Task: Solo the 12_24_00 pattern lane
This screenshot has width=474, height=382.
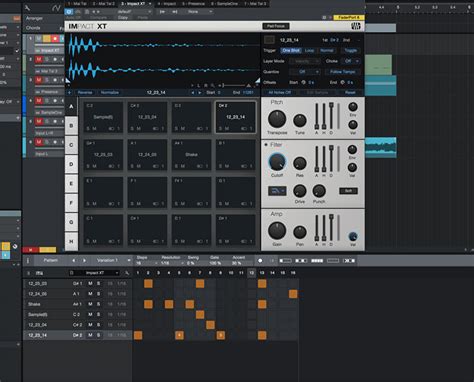Action: (98, 294)
